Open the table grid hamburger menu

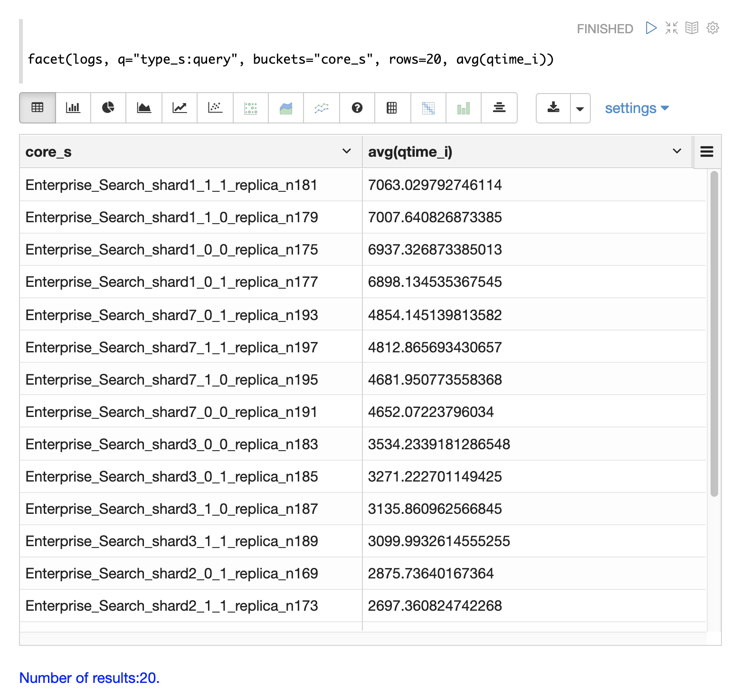pyautogui.click(x=707, y=151)
